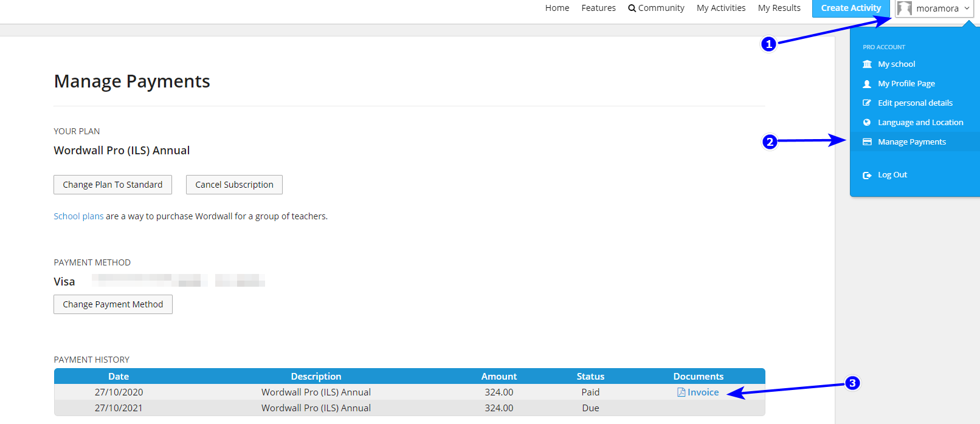Screen dimensions: 980x424
Task: Click the Date column header
Action: coord(119,377)
